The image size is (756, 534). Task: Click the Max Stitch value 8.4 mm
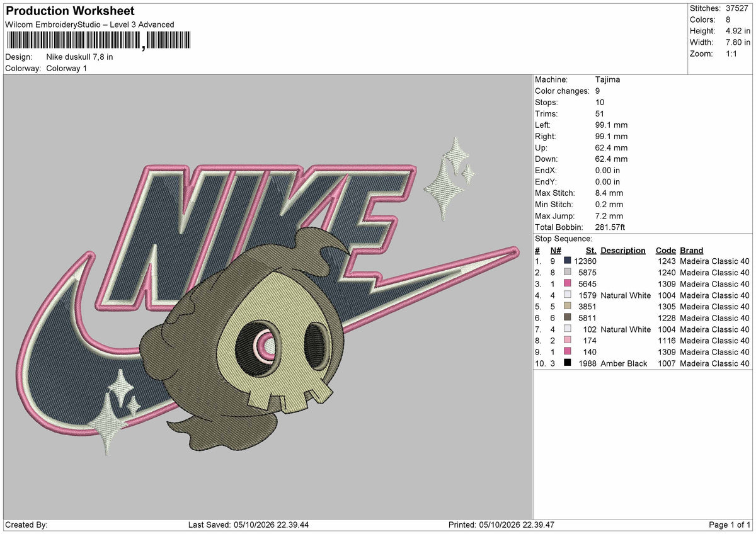click(x=609, y=193)
